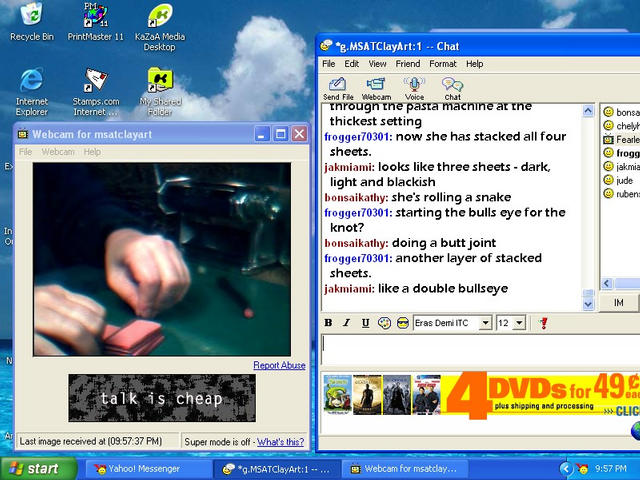The width and height of the screenshot is (640, 480).
Task: Launch Internet Explorer desktop icon
Action: coord(31,91)
